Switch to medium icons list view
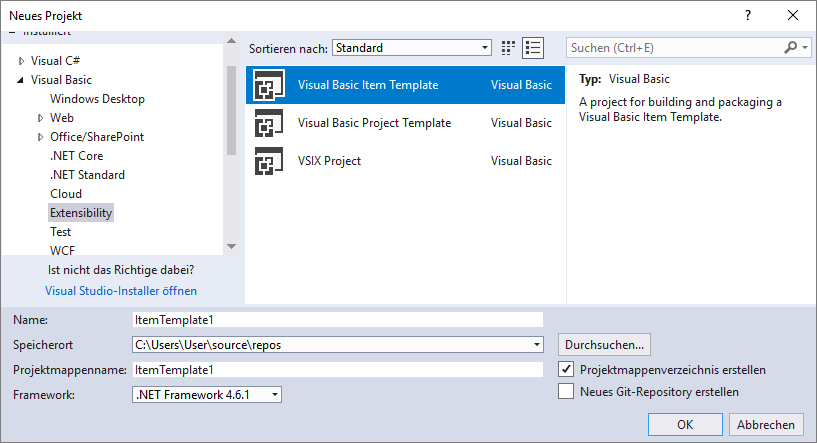Screen dimensions: 817x443 tap(532, 47)
